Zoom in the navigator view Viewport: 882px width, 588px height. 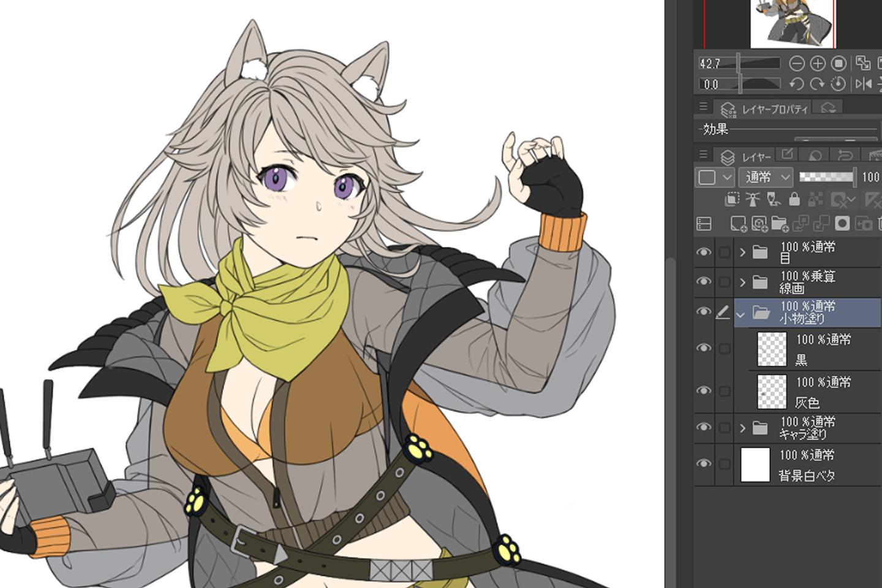[818, 64]
